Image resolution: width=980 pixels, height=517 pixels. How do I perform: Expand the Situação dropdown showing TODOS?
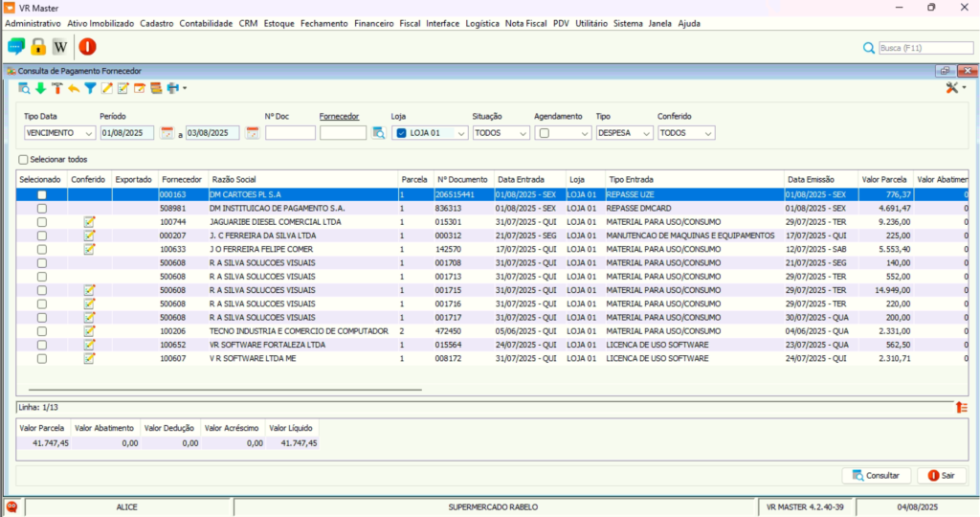[x=523, y=133]
